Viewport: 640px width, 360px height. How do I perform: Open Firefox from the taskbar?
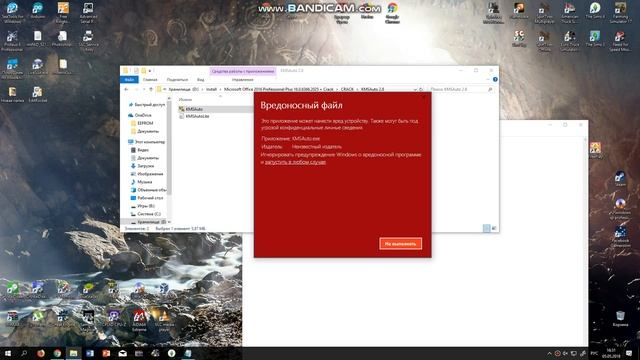pyautogui.click(x=41, y=353)
